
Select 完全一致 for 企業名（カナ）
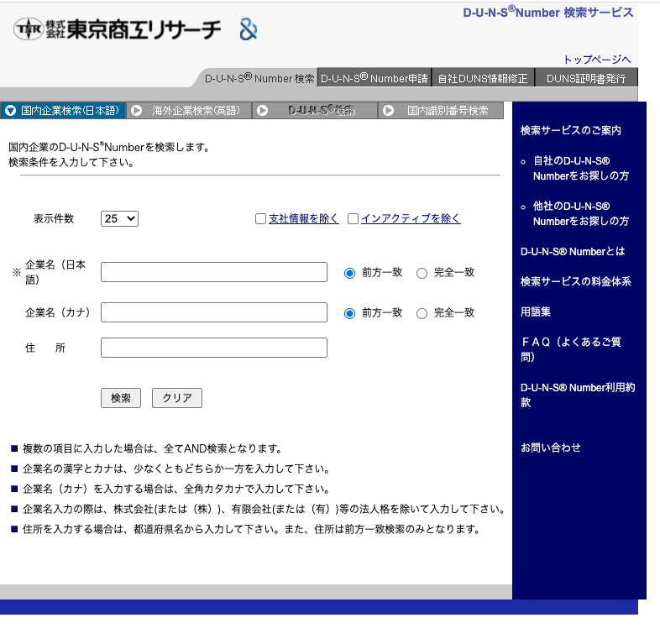point(422,313)
